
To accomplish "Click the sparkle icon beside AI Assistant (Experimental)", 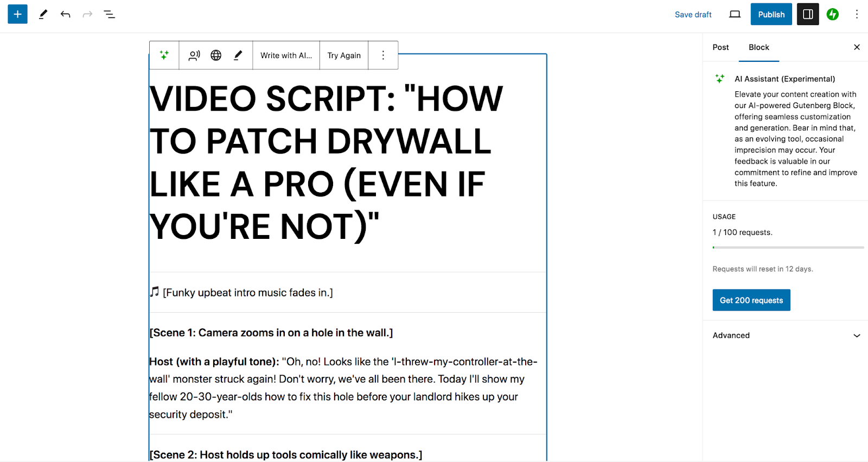I will pyautogui.click(x=720, y=79).
